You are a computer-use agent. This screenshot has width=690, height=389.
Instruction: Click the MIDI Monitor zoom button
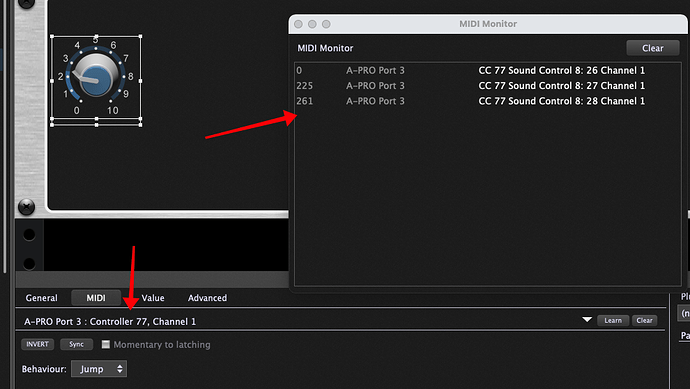(x=326, y=24)
